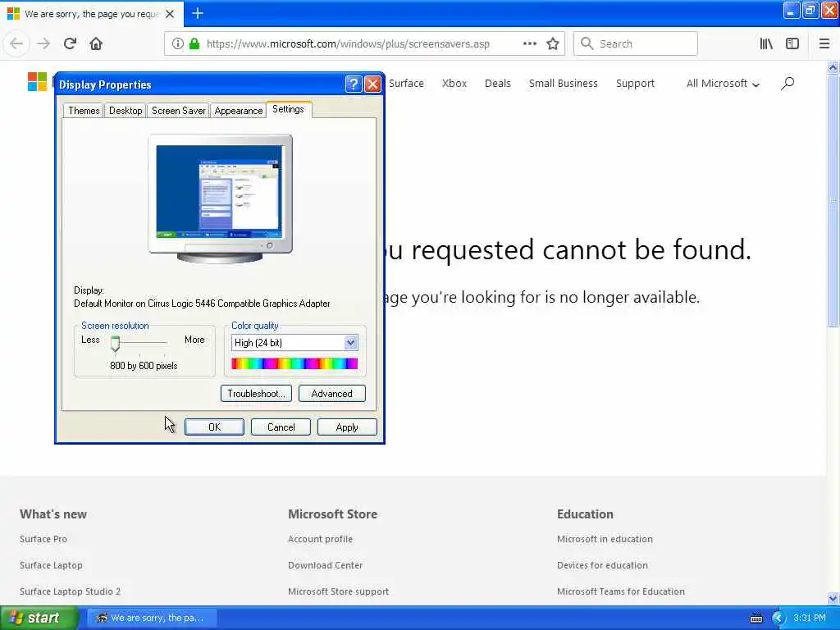Open Surface Laptop Studio 2 link

[x=71, y=591]
